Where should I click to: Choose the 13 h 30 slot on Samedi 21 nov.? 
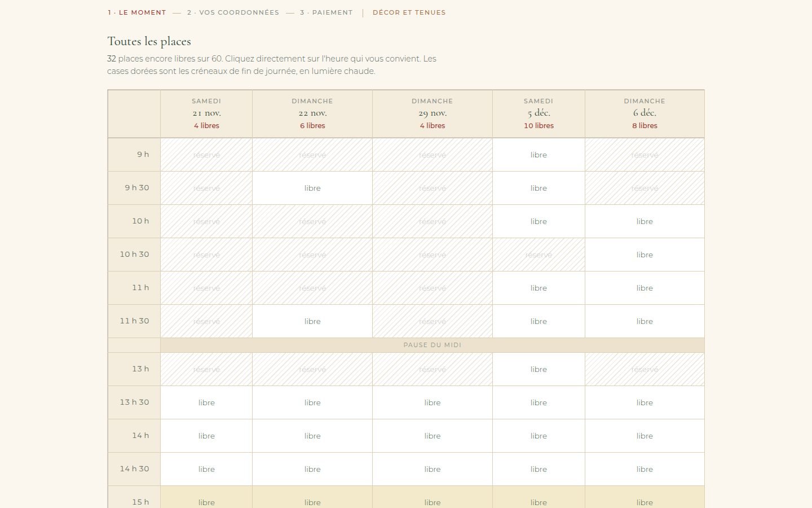tap(206, 402)
